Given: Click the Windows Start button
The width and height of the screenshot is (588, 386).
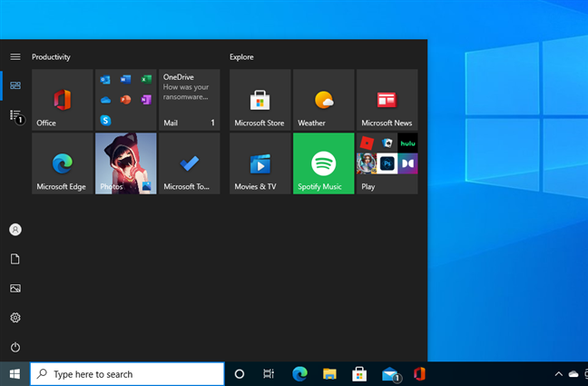Looking at the screenshot, I should coord(15,374).
